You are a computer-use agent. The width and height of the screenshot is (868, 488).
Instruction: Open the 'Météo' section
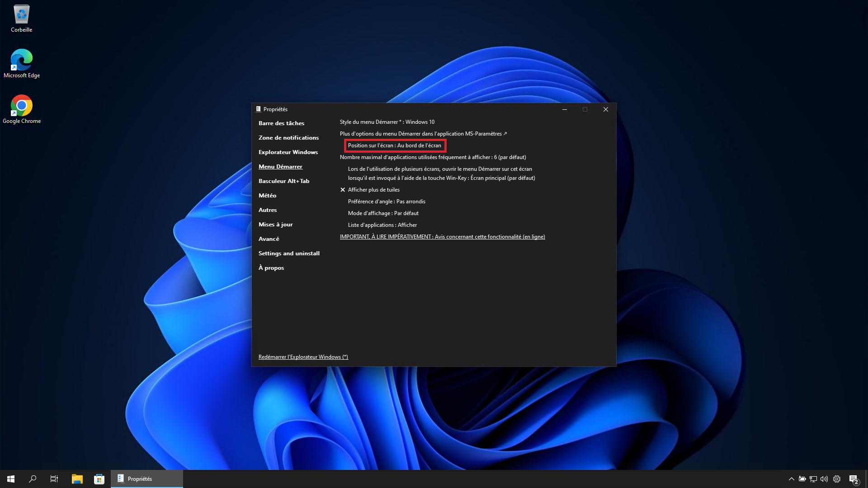(267, 196)
